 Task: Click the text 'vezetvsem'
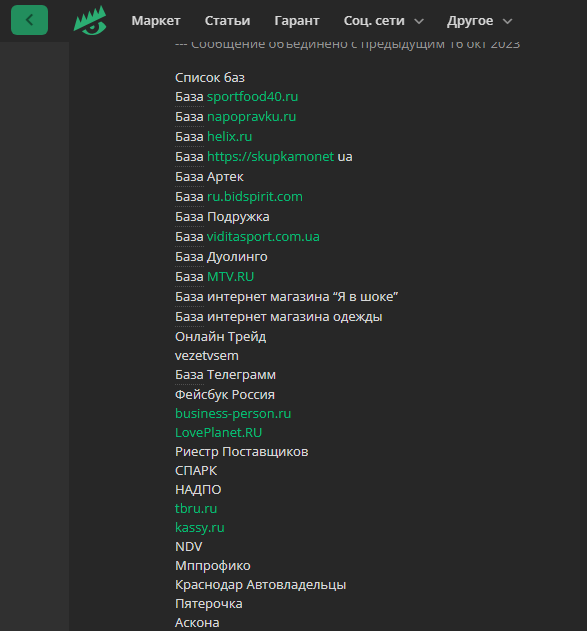[x=207, y=356]
